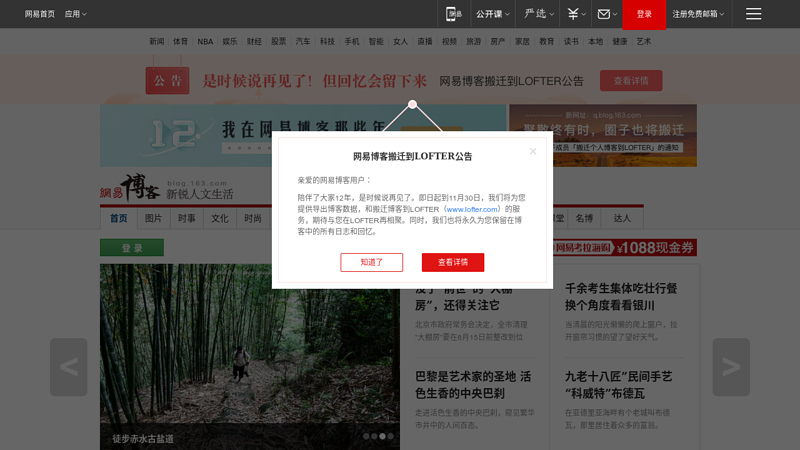Viewport: 800px width, 450px height.
Task: Open article 巴黎是艺术家的圣地
Action: click(x=473, y=385)
